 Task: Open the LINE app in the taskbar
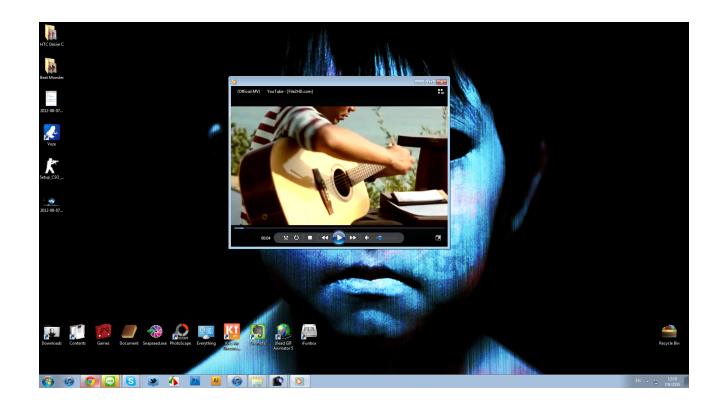click(x=110, y=382)
